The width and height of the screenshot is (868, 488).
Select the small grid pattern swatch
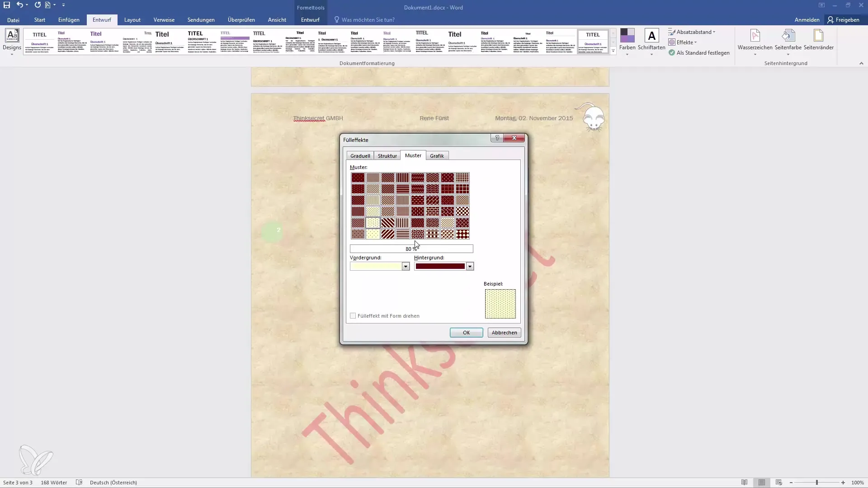pyautogui.click(x=462, y=178)
